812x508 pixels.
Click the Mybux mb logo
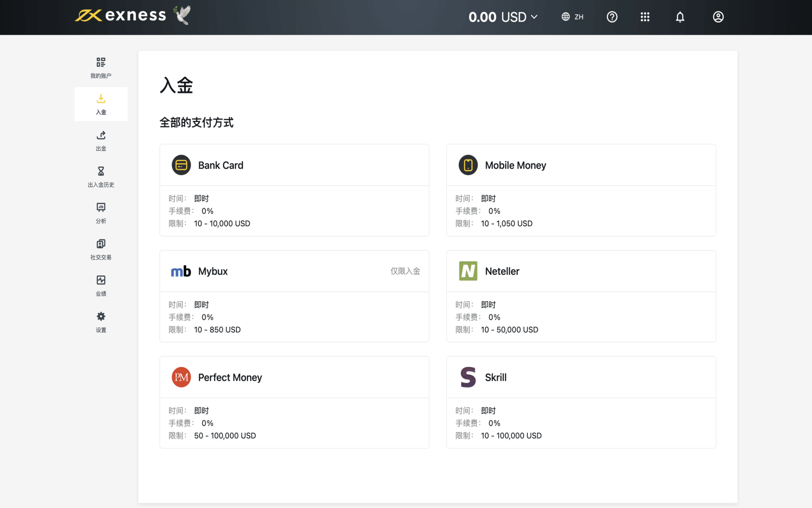pyautogui.click(x=181, y=271)
